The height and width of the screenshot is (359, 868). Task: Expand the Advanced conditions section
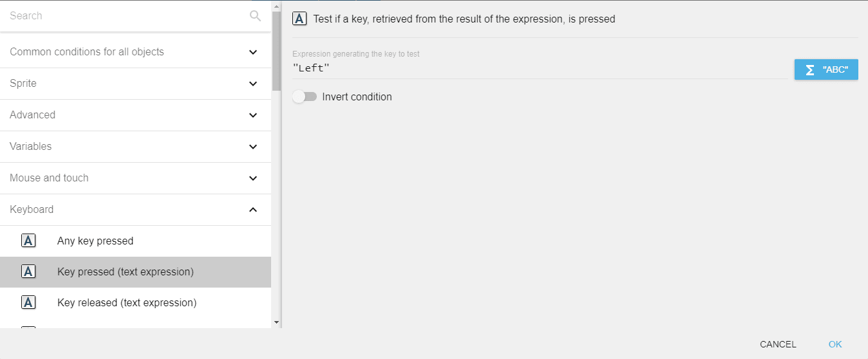tap(253, 115)
